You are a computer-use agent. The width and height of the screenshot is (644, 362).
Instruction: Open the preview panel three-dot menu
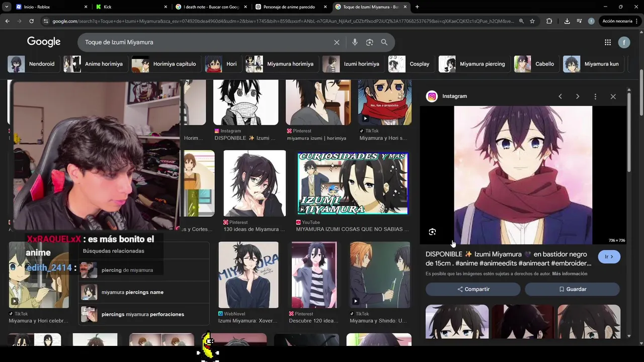coord(595,96)
